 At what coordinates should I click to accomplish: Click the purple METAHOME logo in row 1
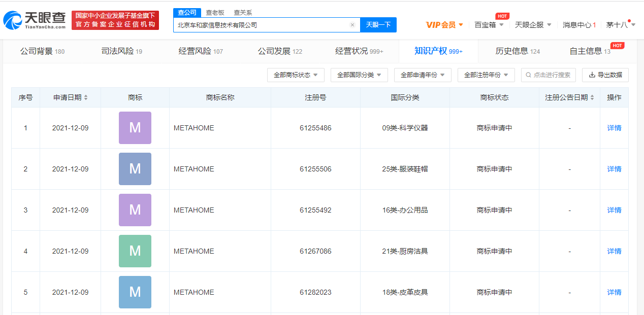point(135,128)
